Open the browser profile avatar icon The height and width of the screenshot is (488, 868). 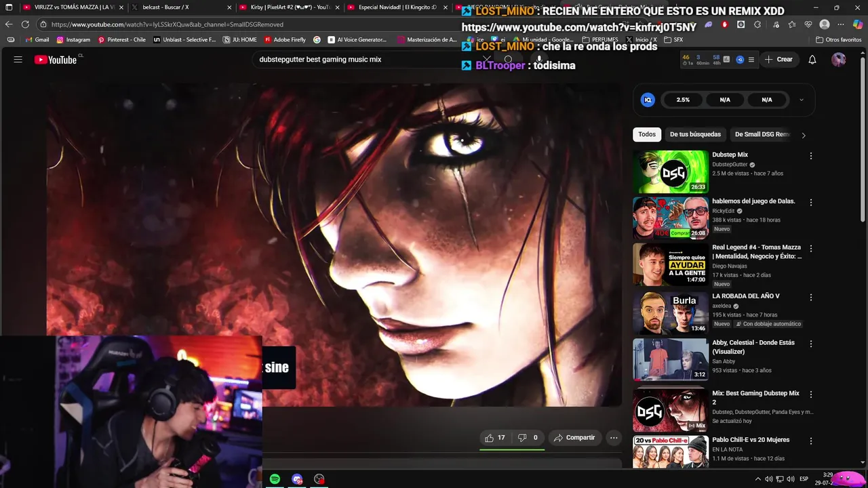click(825, 24)
